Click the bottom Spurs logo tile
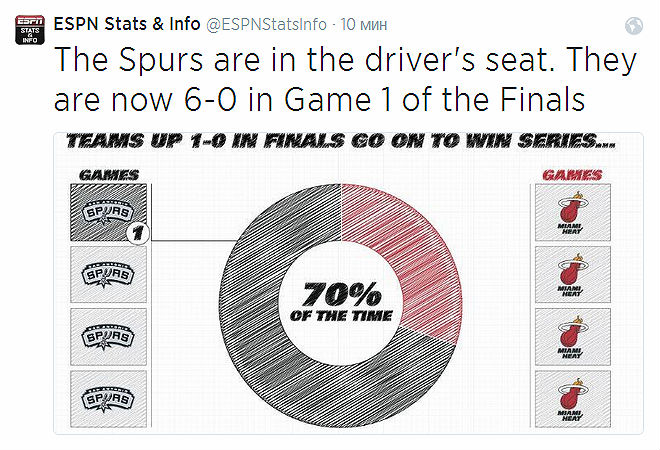Screen dimensions: 660x450 (x=109, y=399)
